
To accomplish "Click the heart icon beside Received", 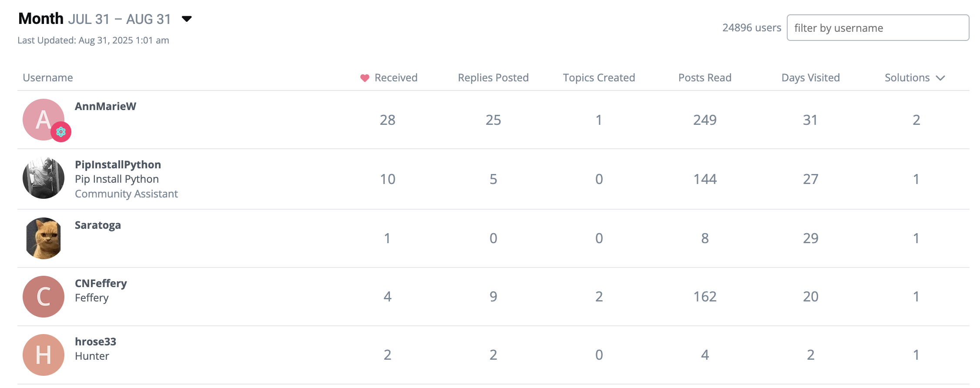I will pyautogui.click(x=365, y=78).
